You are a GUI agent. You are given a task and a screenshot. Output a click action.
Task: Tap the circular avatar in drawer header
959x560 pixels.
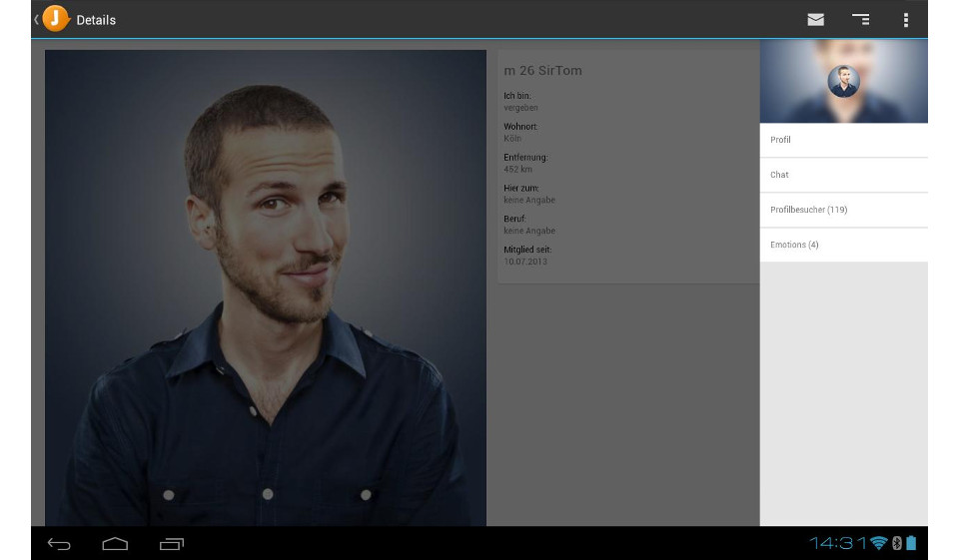click(843, 81)
